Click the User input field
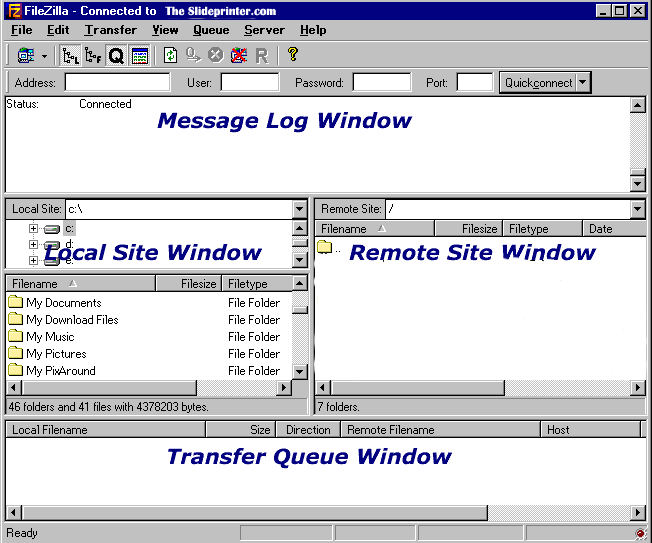The image size is (652, 543). [250, 82]
